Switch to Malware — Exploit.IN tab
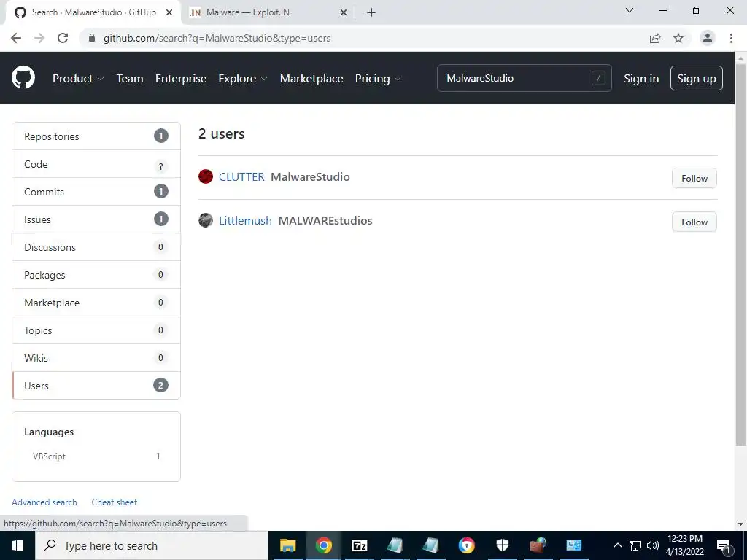Viewport: 747px width, 560px height. (x=268, y=12)
